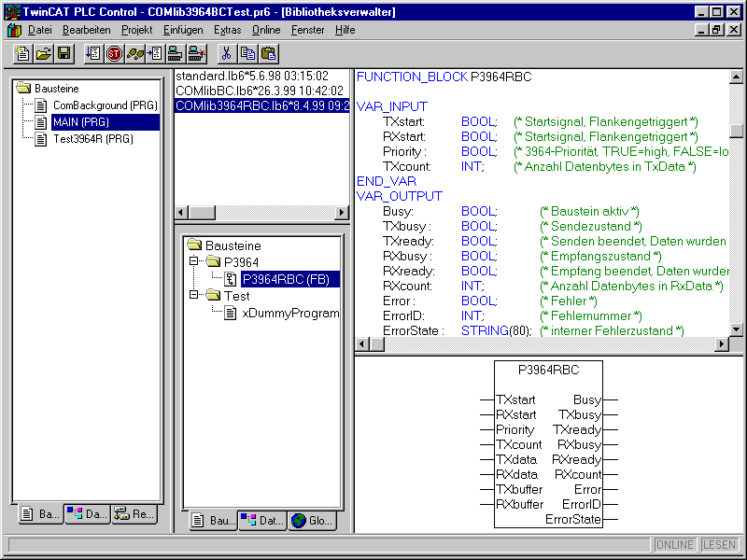Screen dimensions: 747x560
Task: Click the Login computer icon
Action: pos(176,53)
